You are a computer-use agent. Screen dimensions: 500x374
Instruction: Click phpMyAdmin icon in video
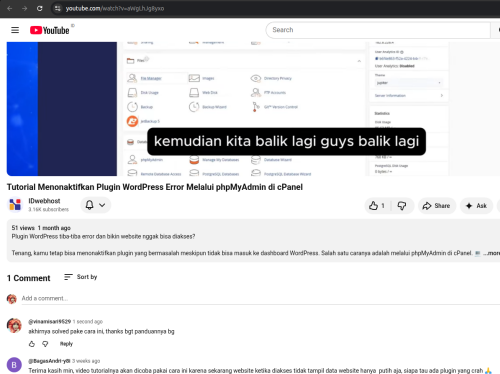coord(132,160)
